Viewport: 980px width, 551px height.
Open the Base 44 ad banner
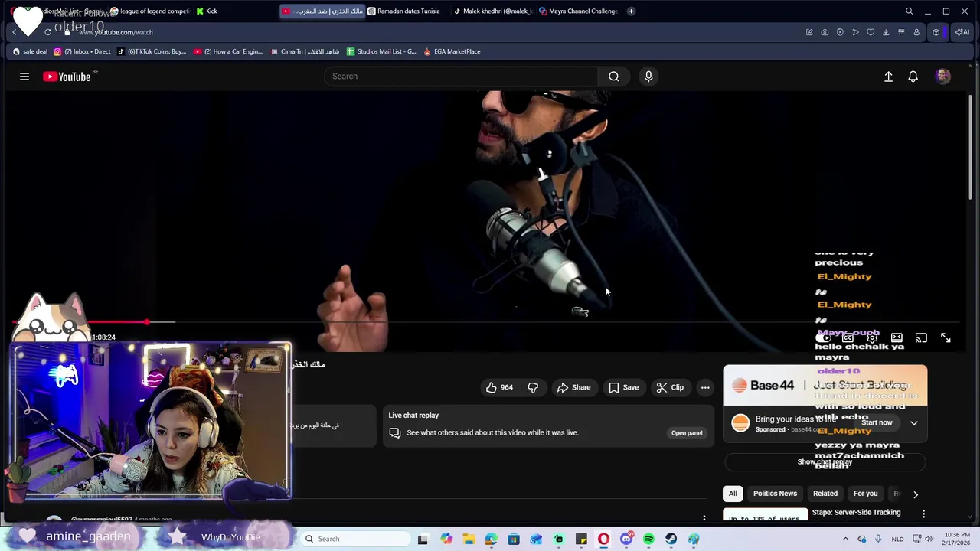(825, 386)
